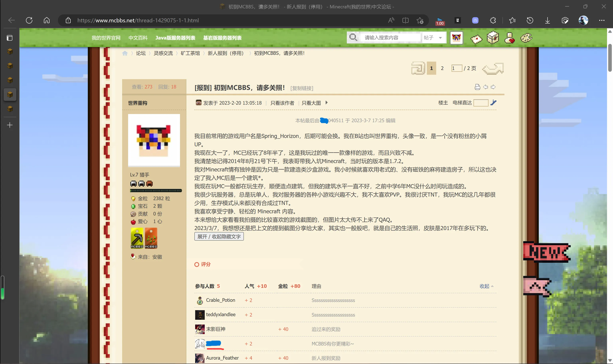Image resolution: width=613 pixels, height=364 pixels.
Task: Open 末影巨神 user profile
Action: [216, 329]
